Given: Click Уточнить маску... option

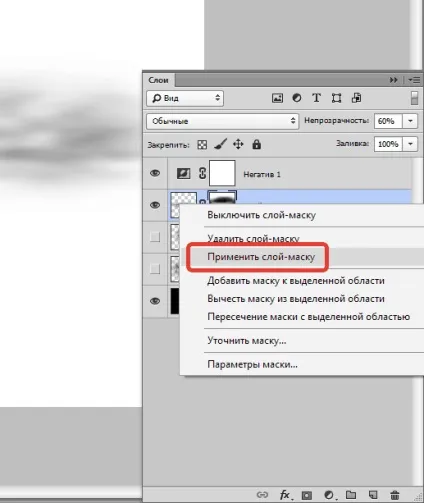Looking at the screenshot, I should click(x=247, y=341).
